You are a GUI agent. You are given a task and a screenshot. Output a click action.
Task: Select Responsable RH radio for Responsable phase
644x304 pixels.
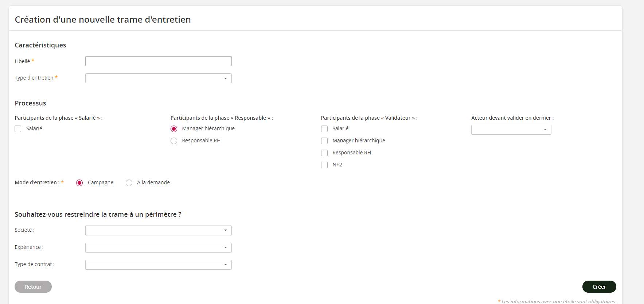174,141
